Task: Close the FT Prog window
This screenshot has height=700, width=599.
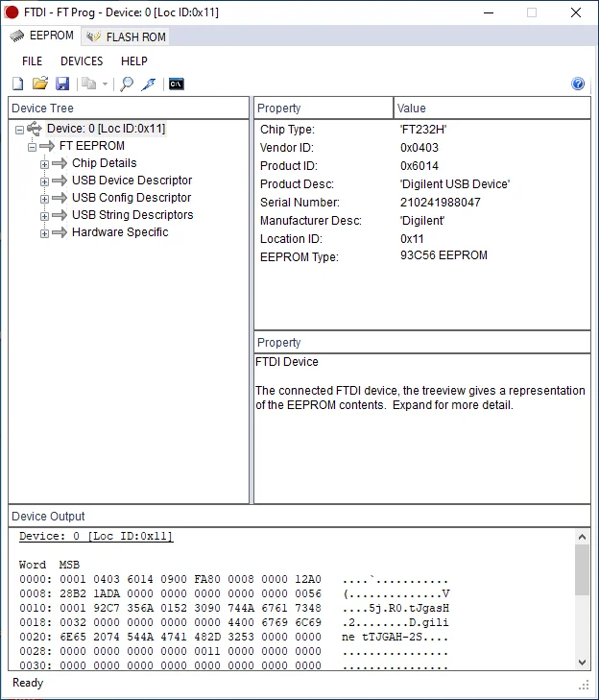Action: [x=576, y=12]
